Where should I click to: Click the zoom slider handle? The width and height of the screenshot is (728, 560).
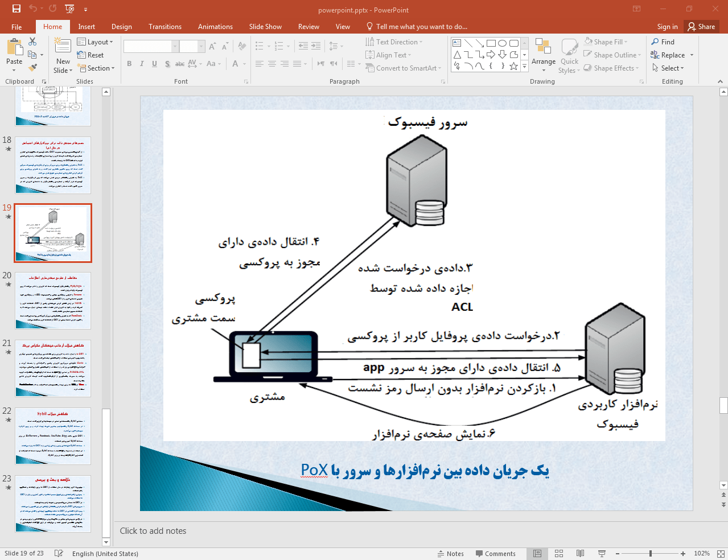tap(650, 553)
